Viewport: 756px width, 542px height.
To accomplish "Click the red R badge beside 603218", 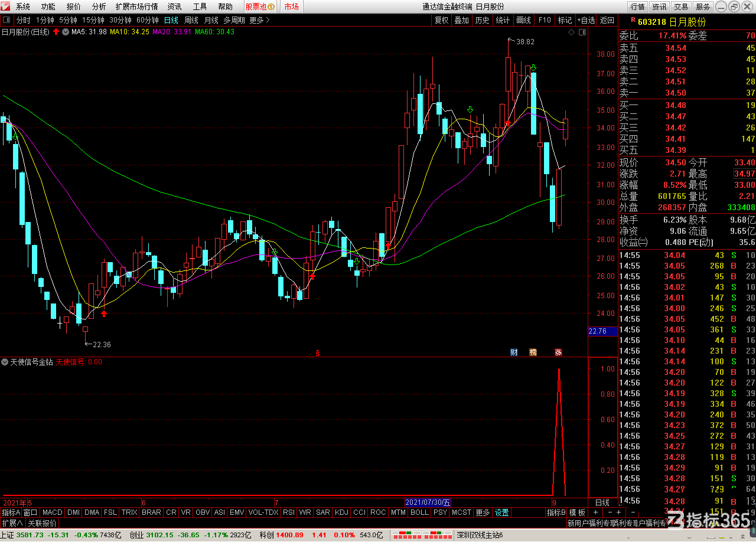I will [633, 21].
